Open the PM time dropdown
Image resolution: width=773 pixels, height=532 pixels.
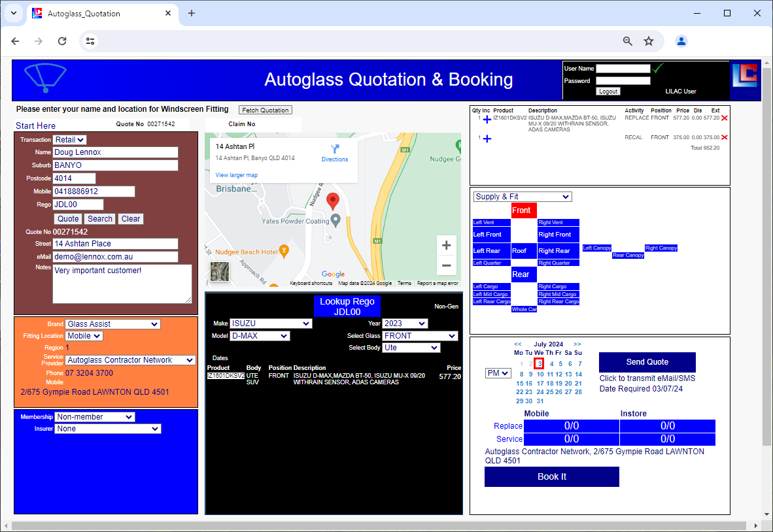point(498,373)
